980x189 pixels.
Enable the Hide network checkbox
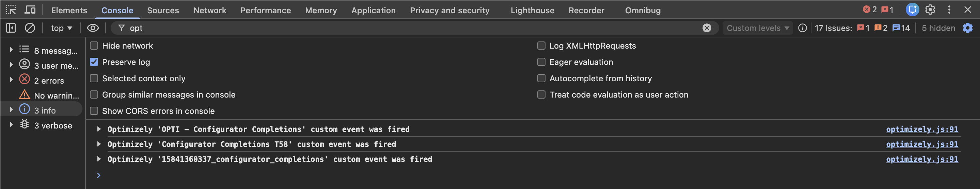click(94, 46)
